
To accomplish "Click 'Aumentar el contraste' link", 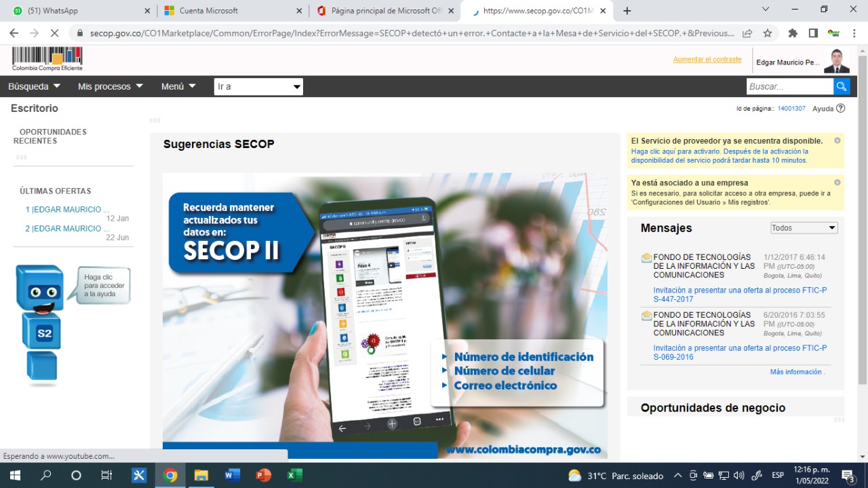I will point(707,60).
